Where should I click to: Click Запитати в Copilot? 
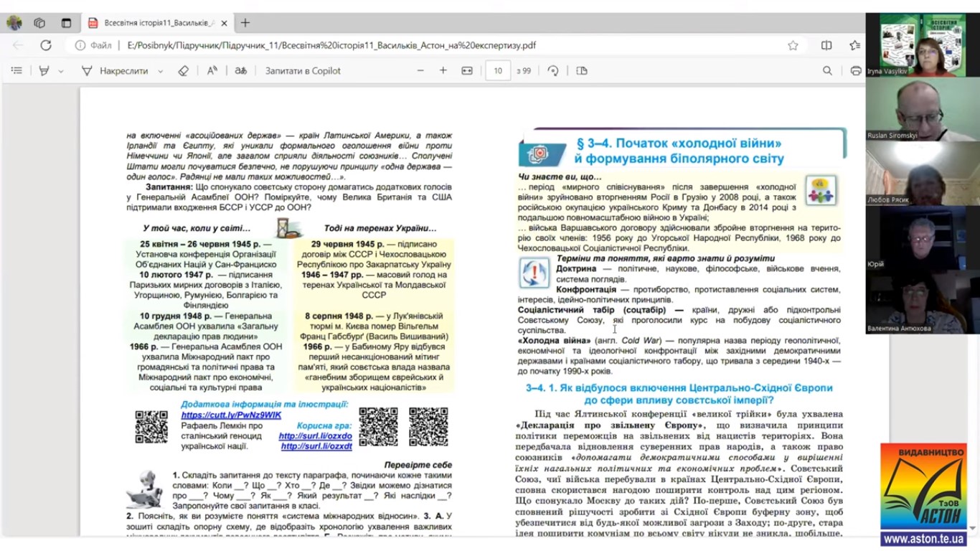(303, 71)
